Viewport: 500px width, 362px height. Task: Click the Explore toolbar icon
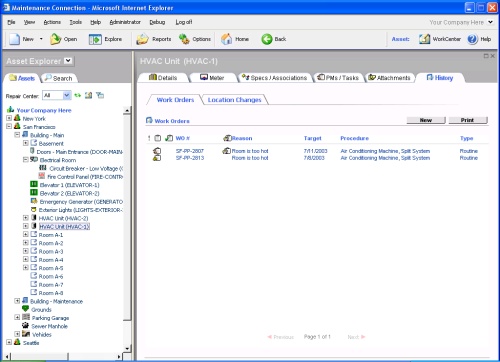(x=95, y=39)
